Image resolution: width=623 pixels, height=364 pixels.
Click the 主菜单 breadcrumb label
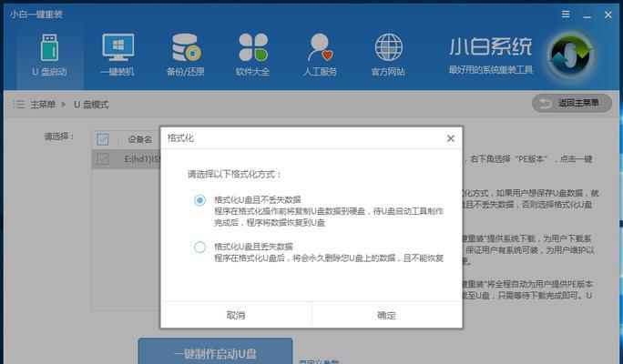pos(43,105)
